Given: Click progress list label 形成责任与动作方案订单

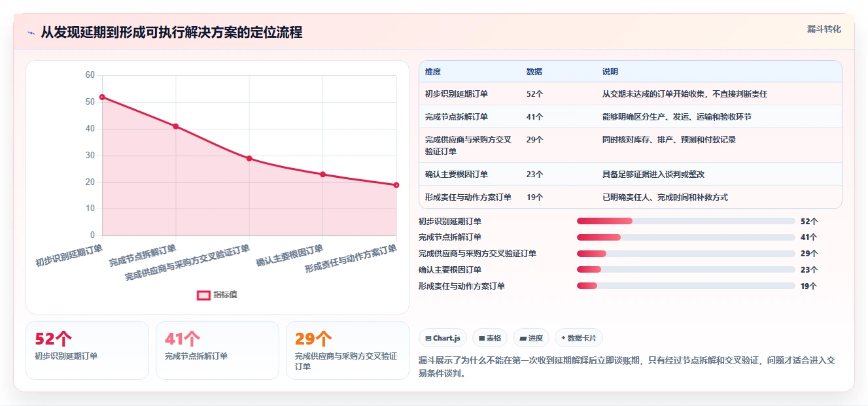Looking at the screenshot, I should (x=462, y=286).
